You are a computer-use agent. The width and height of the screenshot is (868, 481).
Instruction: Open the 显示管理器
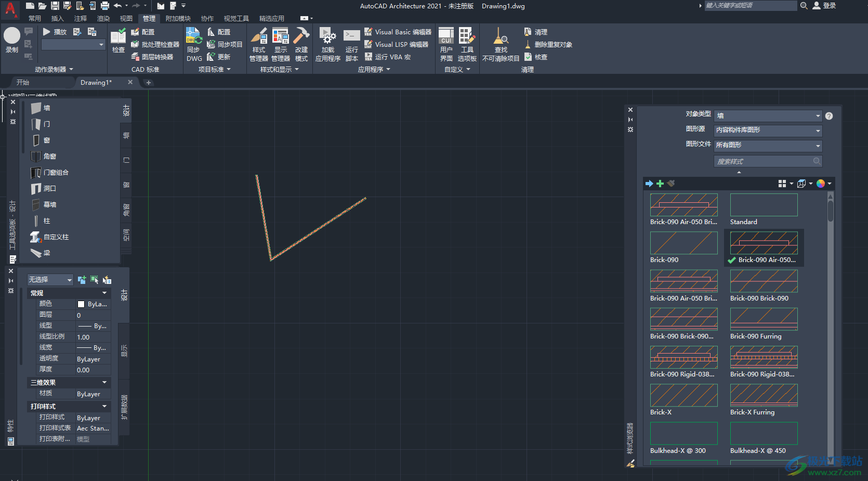(x=281, y=45)
